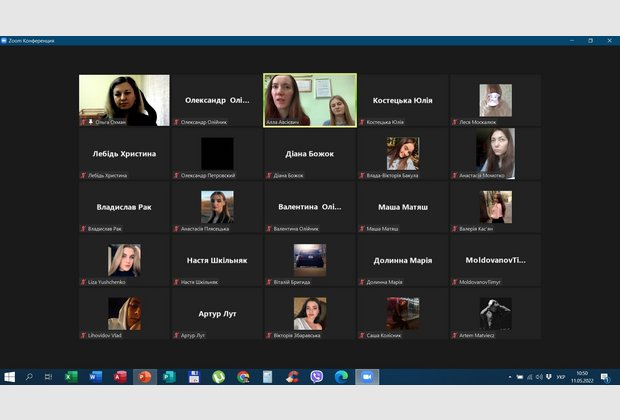This screenshot has width=620, height=420.
Task: Open Viber from the taskbar
Action: pos(317,377)
